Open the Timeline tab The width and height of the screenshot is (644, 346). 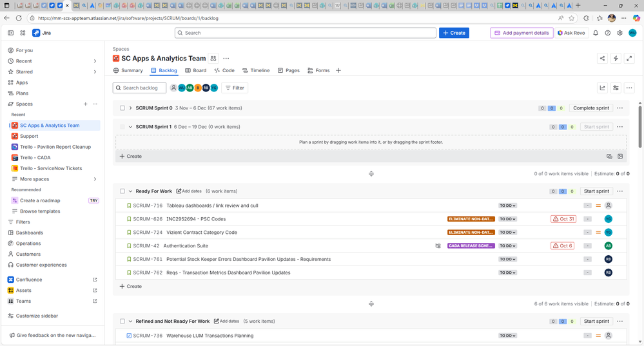[x=256, y=71]
